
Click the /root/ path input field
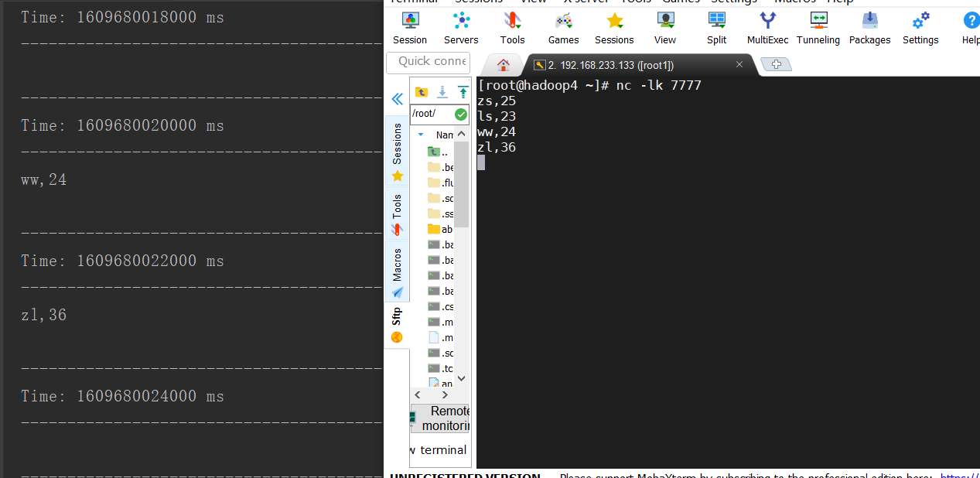click(x=433, y=114)
